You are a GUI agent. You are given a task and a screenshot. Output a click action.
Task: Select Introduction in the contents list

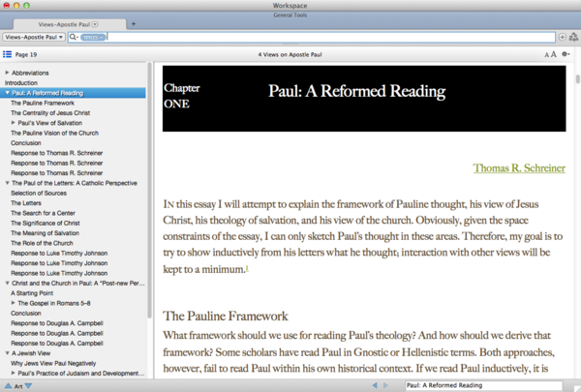coord(21,82)
